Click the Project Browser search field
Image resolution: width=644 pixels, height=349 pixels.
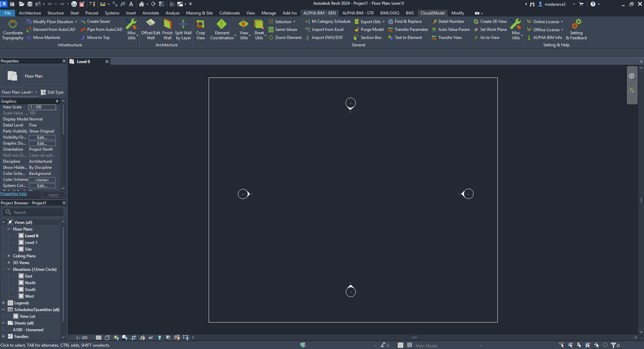[33, 212]
